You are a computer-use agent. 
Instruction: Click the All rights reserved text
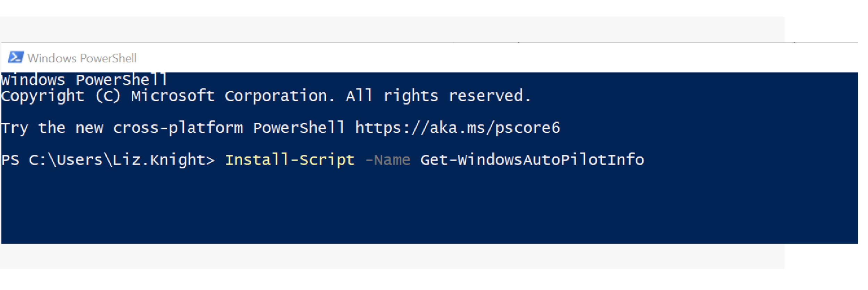pos(438,96)
